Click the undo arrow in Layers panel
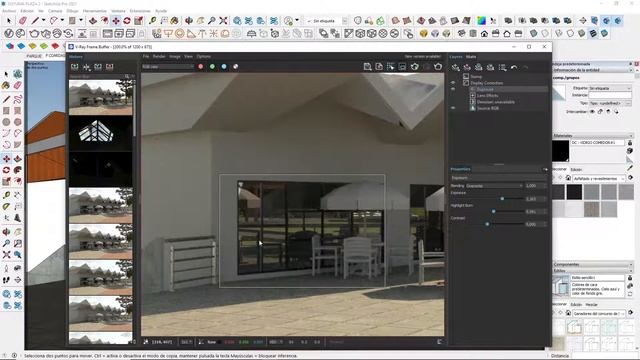Screen dimensions: 640x360 [514, 67]
